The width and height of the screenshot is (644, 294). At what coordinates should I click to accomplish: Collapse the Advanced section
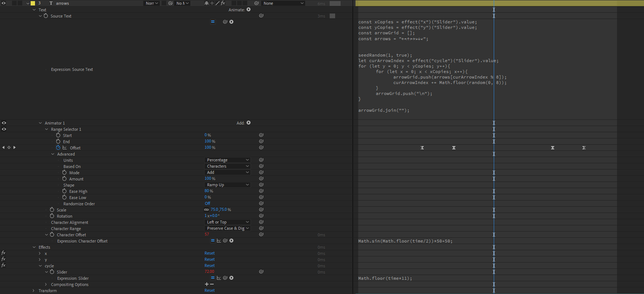click(53, 154)
